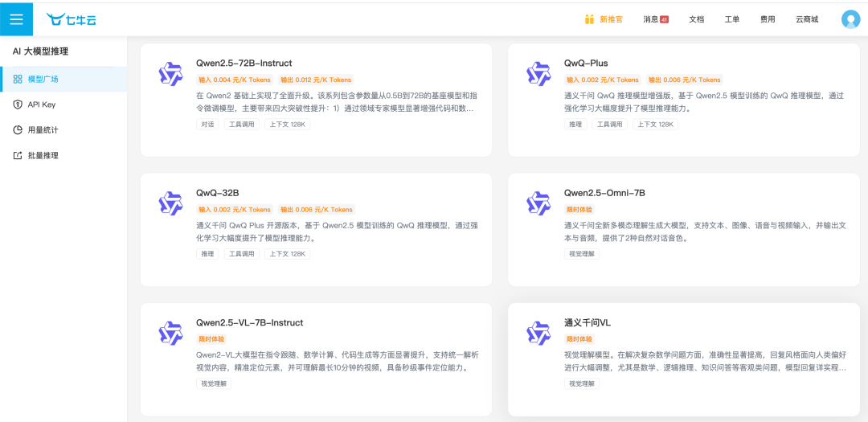Screen dimensions: 868x422
Task: Select 用量统计 in the sidebar
Action: [63, 130]
